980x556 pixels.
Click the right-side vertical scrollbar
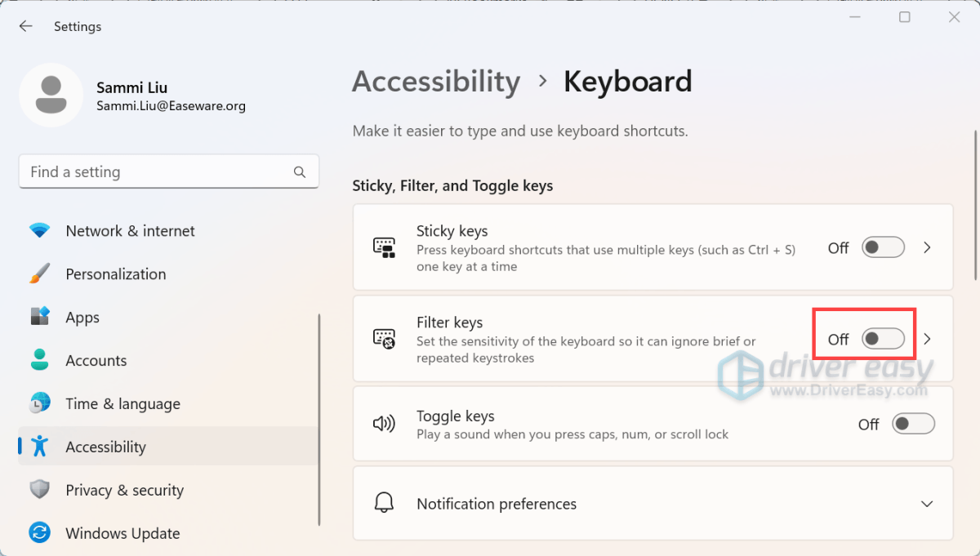974,204
